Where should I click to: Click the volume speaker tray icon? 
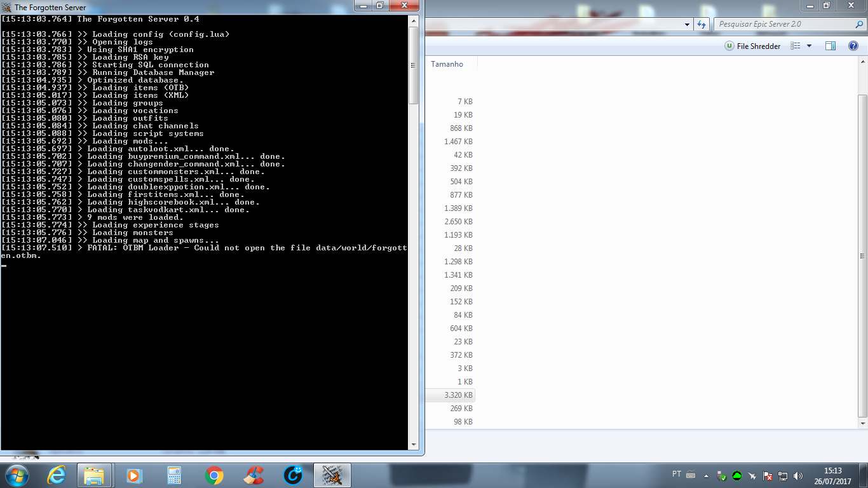pos(798,476)
